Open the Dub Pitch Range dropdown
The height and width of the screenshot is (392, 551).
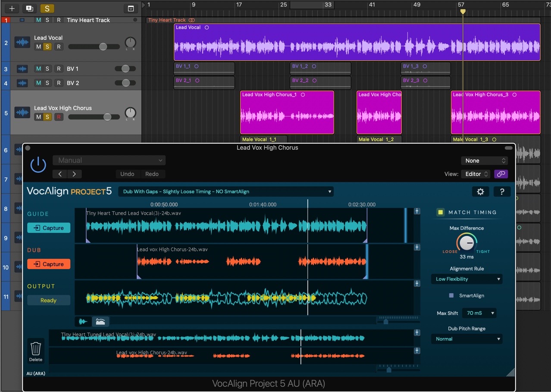point(467,339)
